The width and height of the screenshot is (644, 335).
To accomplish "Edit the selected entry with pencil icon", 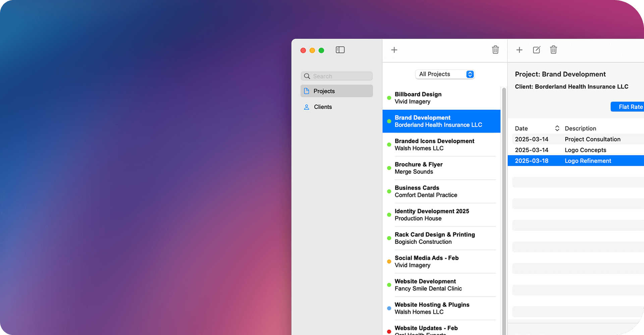I will pyautogui.click(x=537, y=50).
